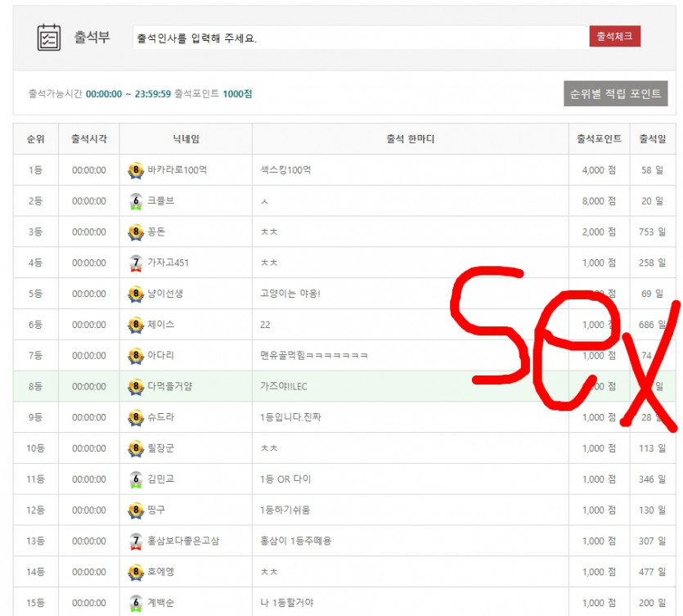Select nickname 아다리 in the list

click(x=161, y=356)
